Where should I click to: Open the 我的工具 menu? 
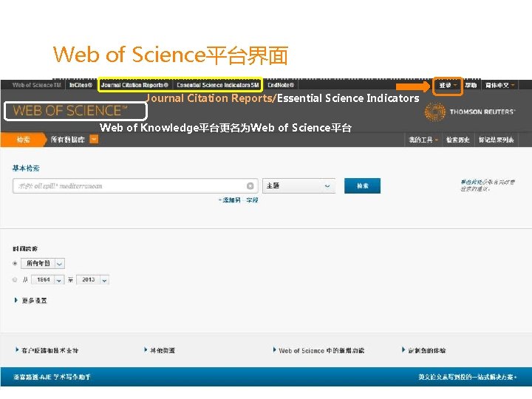pyautogui.click(x=423, y=140)
